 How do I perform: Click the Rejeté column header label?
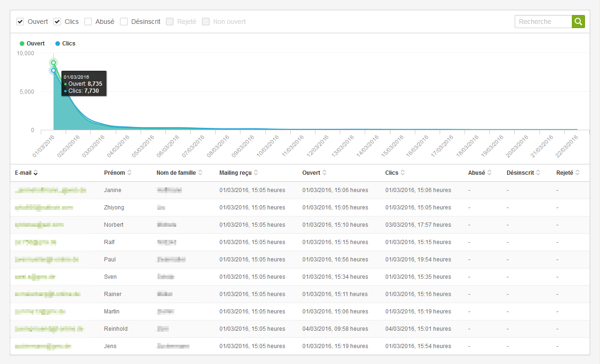(565, 173)
